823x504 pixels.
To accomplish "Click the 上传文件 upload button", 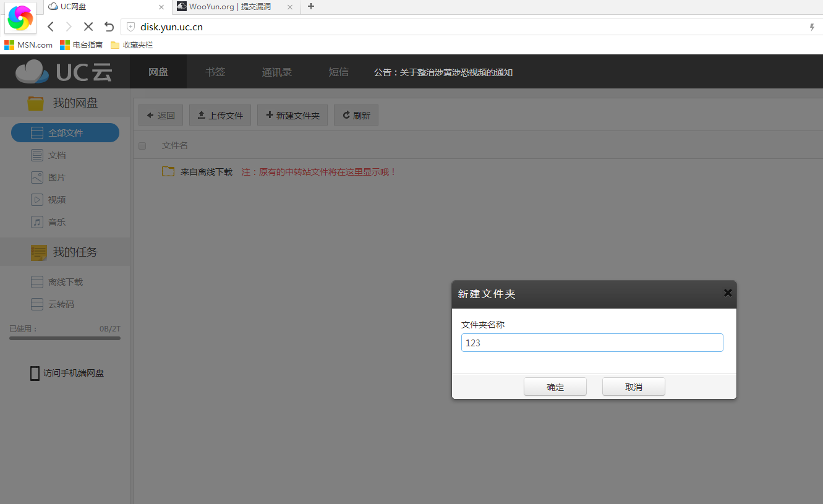I will (220, 115).
